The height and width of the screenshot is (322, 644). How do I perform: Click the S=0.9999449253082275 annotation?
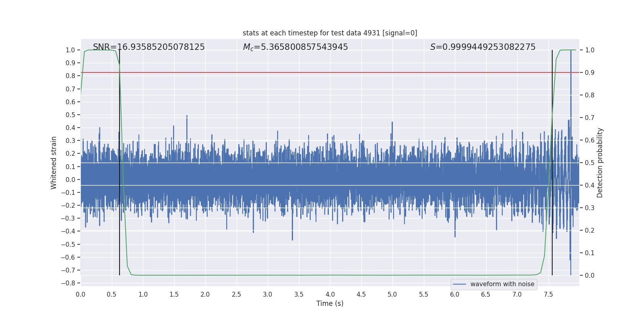[x=483, y=47]
